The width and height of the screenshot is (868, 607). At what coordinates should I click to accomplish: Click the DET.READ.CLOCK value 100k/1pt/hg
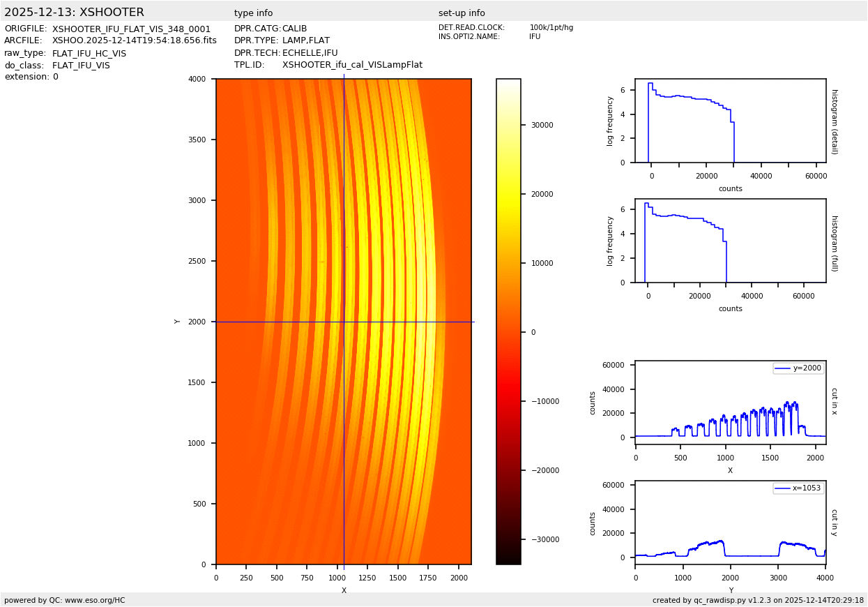coord(551,28)
